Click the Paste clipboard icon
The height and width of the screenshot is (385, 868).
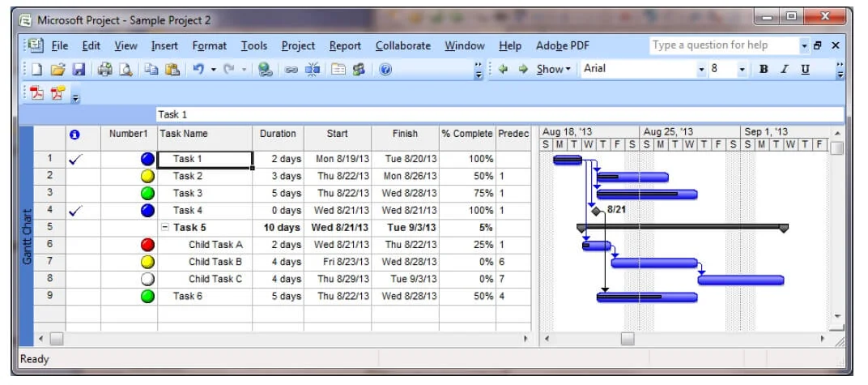point(172,69)
